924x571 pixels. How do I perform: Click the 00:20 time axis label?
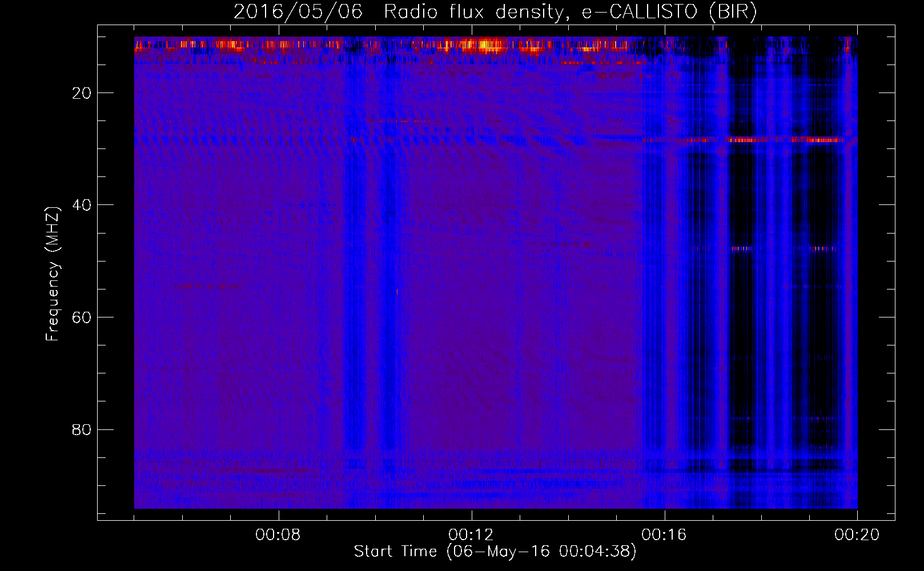pyautogui.click(x=857, y=535)
